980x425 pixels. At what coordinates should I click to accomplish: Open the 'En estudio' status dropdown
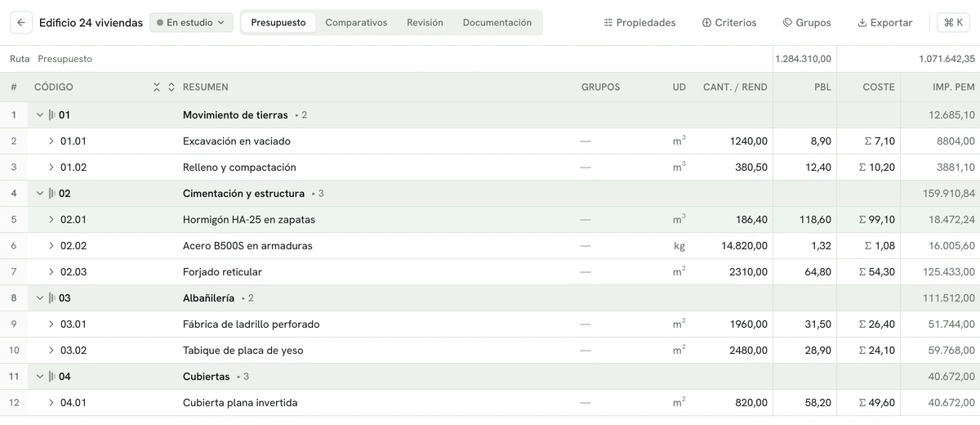(x=191, y=23)
